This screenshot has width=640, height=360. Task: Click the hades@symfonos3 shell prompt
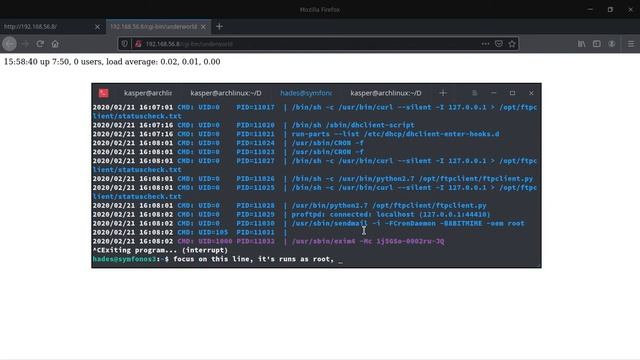131,259
